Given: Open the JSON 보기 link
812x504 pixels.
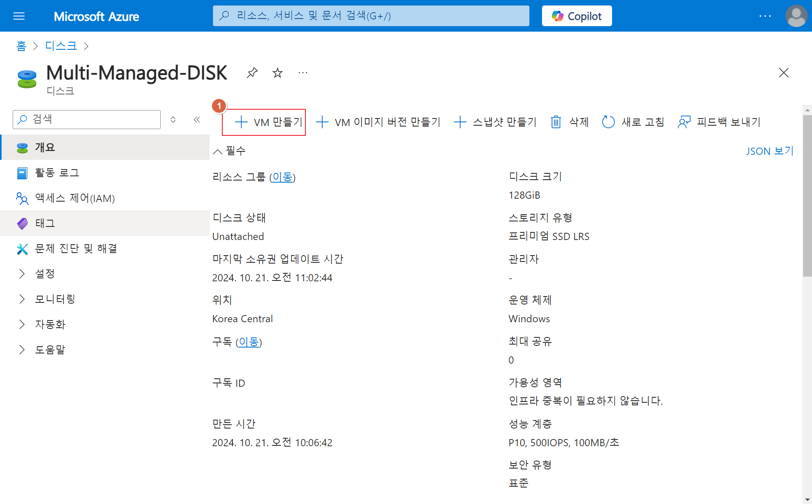Looking at the screenshot, I should (x=769, y=151).
